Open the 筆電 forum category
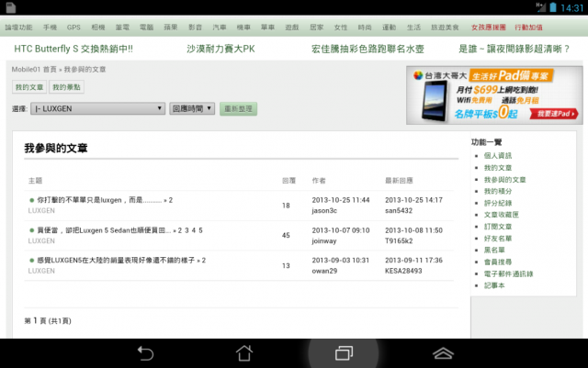Viewport: 588px width, 368px height. (122, 28)
